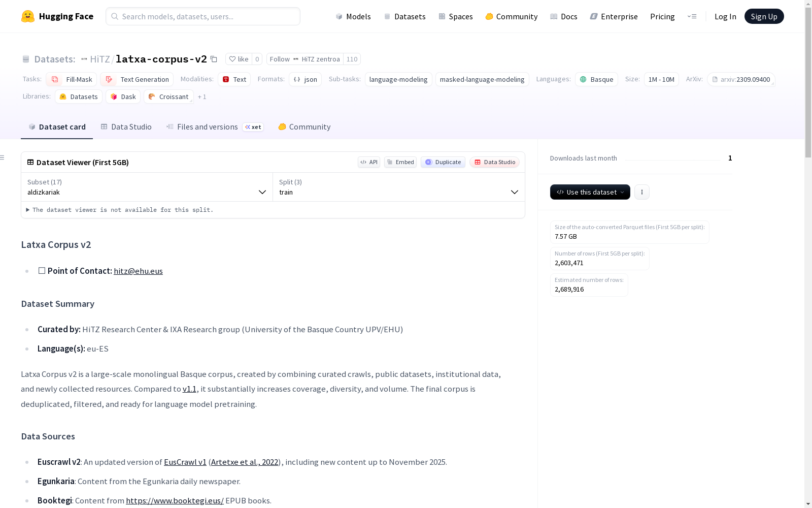Open Enterprise in the top navigation
Image resolution: width=812 pixels, height=508 pixels.
pos(614,16)
